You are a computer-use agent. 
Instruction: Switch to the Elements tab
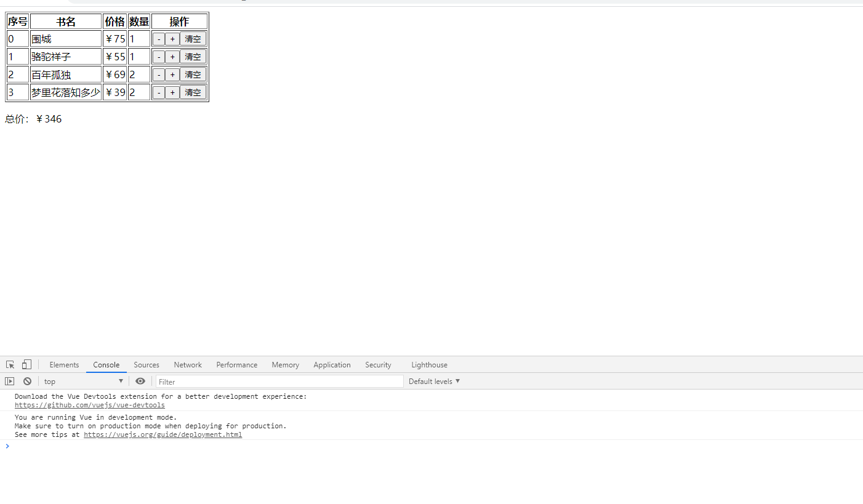pyautogui.click(x=64, y=364)
